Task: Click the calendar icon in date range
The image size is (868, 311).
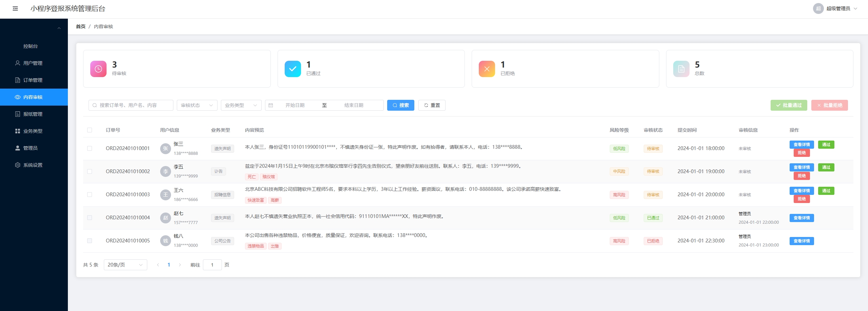Action: tap(271, 105)
